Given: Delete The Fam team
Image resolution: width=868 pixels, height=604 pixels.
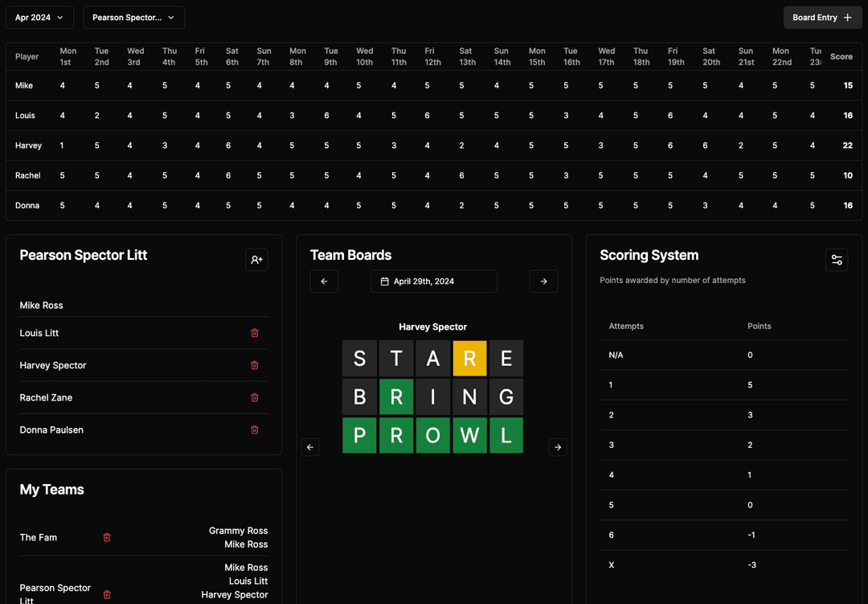Looking at the screenshot, I should coord(107,537).
